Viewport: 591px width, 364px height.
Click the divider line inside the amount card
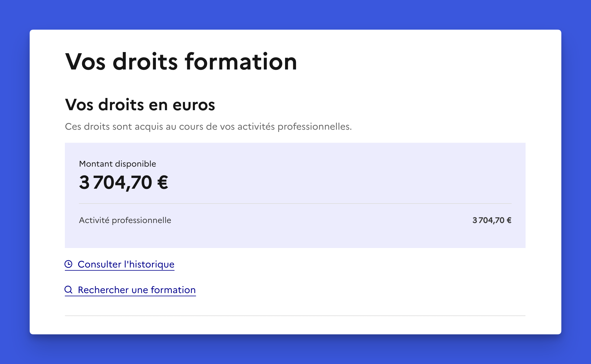coord(295,204)
